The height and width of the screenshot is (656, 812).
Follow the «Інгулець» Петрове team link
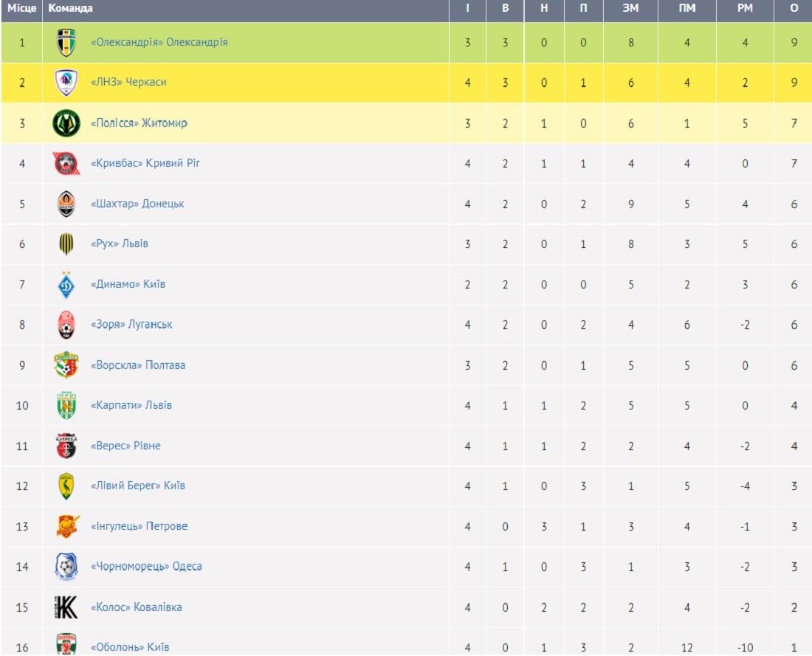(139, 527)
